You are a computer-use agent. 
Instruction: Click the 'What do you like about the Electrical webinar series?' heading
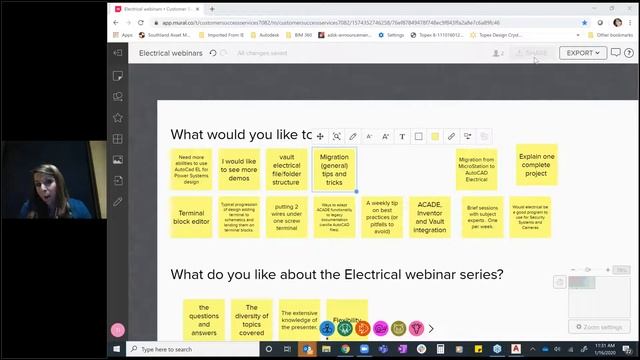point(337,274)
